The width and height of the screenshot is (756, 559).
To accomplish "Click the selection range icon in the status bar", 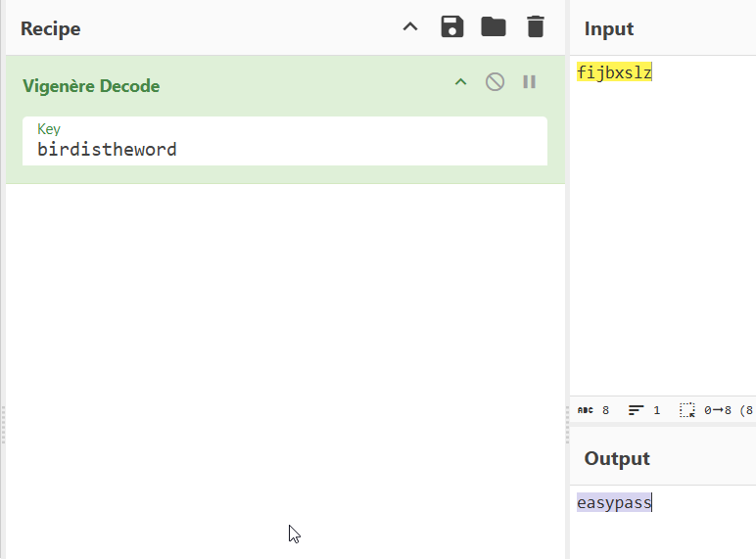I will 687,410.
